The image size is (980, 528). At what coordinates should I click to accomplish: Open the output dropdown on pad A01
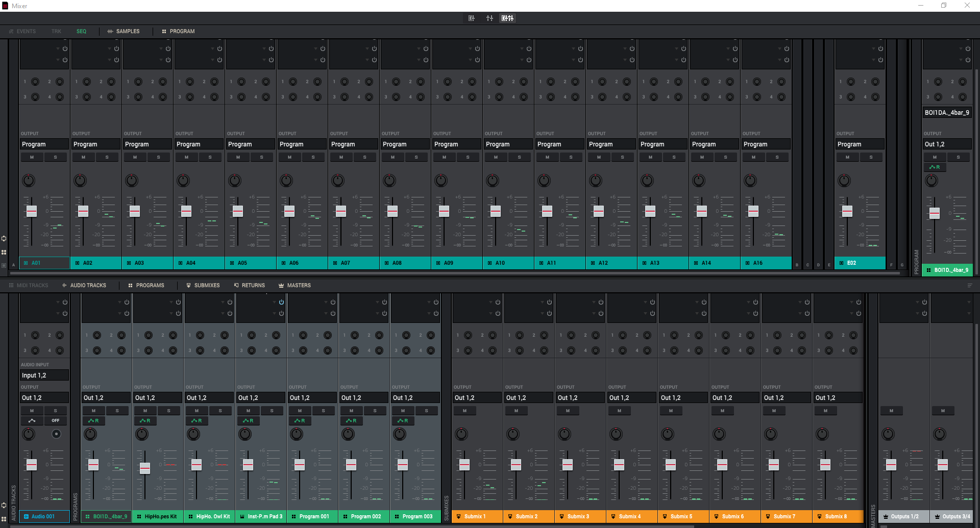click(44, 144)
